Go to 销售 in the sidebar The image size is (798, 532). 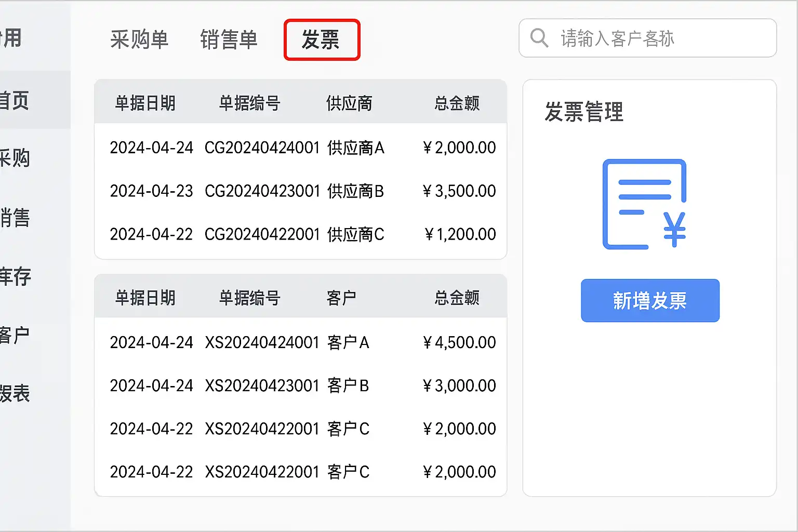(16, 218)
